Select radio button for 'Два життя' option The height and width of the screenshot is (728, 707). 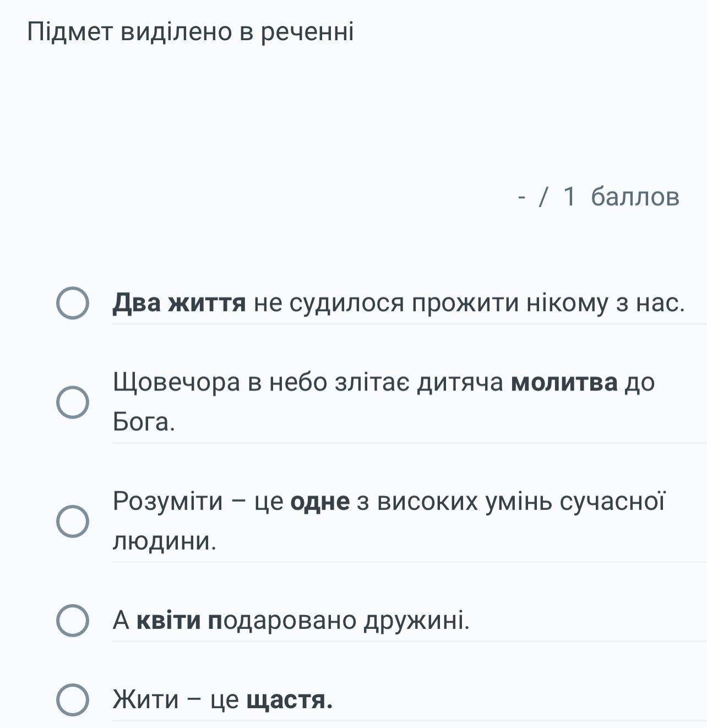pos(72,303)
